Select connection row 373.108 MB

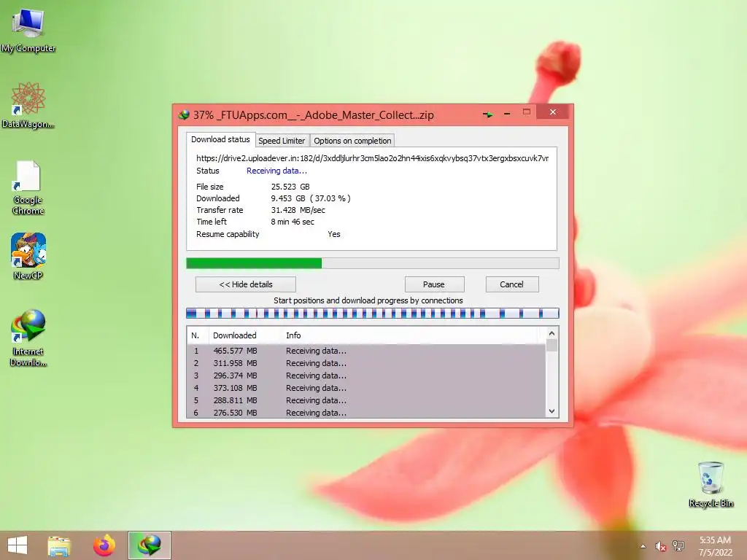[366, 388]
